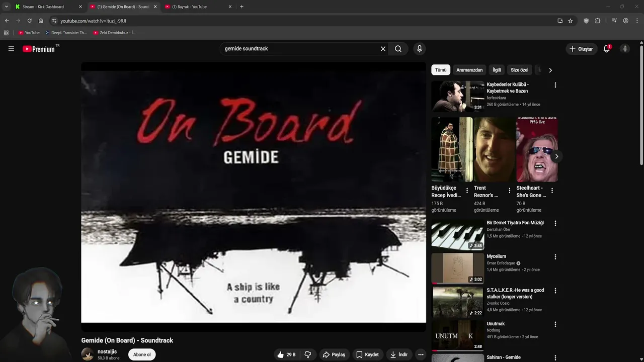Open Chrome profile icon in toolbar

click(x=626, y=21)
